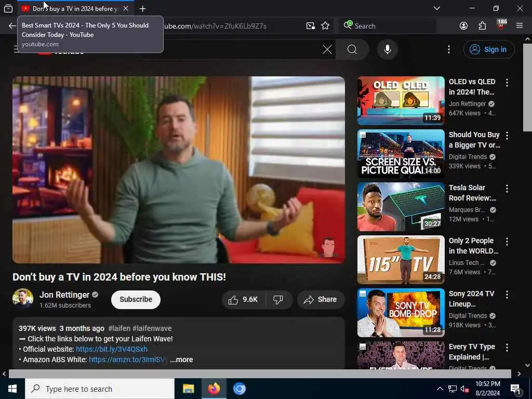Click the #laifen hashtag

click(119, 328)
